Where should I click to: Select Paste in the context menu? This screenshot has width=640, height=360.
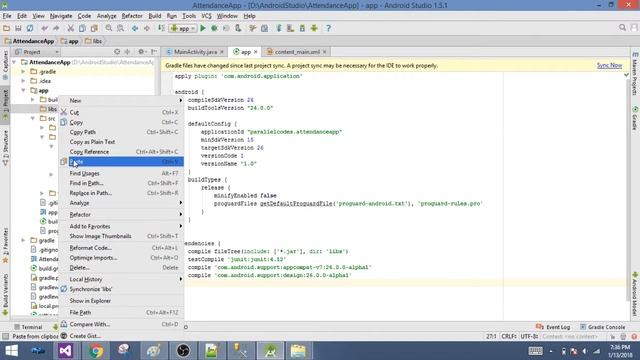122,162
